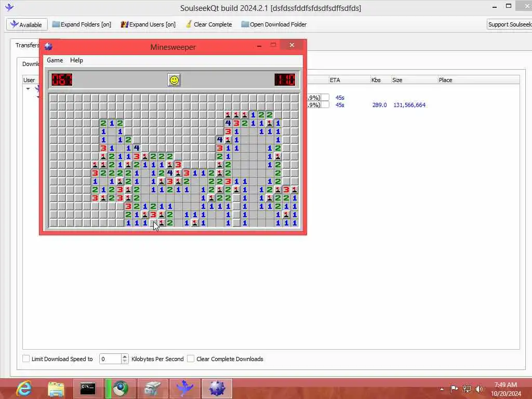Show hidden tray icons arrow
This screenshot has height=399, width=532.
point(442,389)
